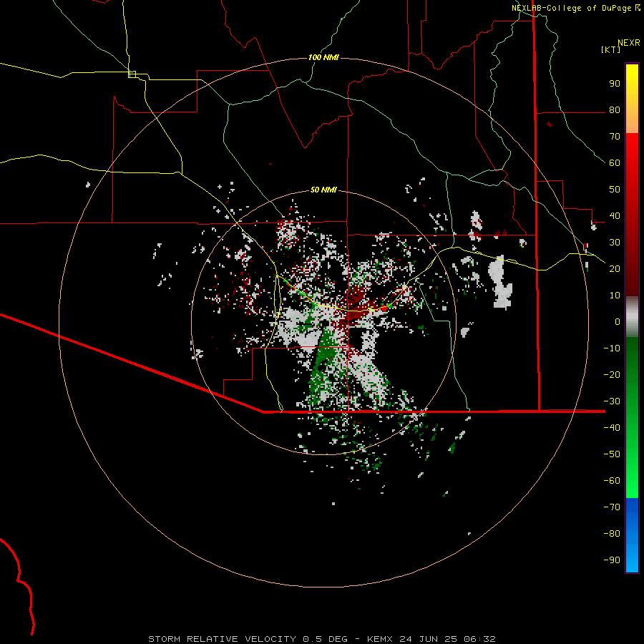The height and width of the screenshot is (644, 644).
Task: Click the [KT] units label
Action: point(611,49)
